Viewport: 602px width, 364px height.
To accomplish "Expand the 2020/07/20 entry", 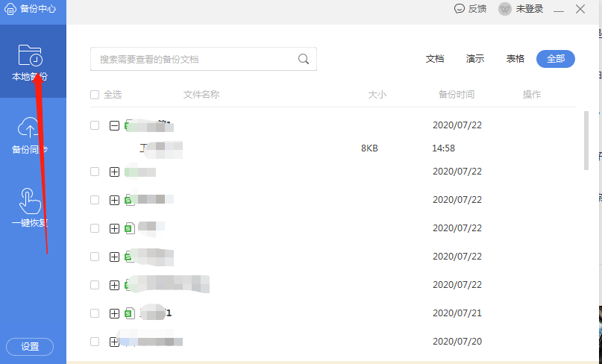I will point(114,342).
